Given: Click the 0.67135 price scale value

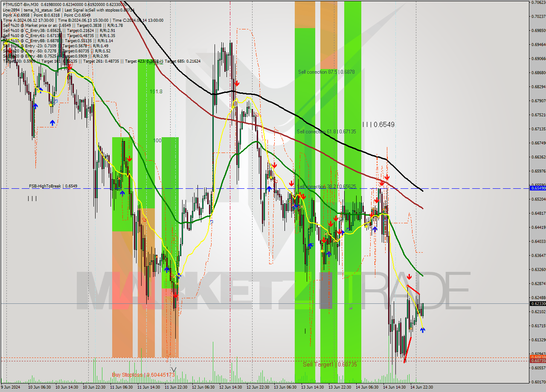Looking at the screenshot, I should tap(538, 129).
